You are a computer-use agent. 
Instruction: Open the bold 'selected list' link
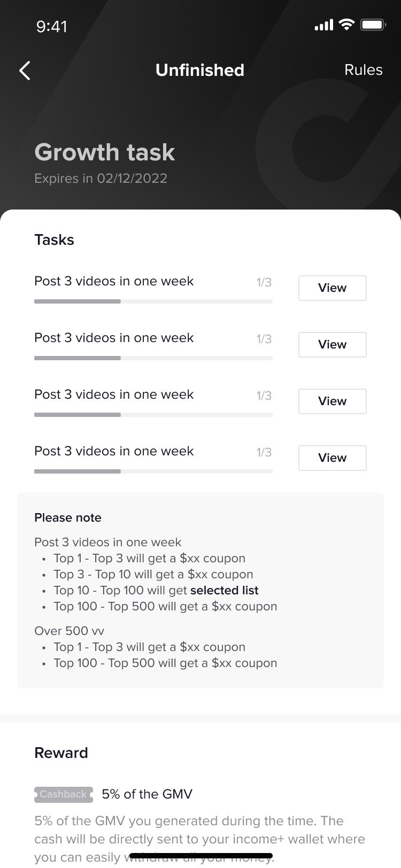coord(224,591)
